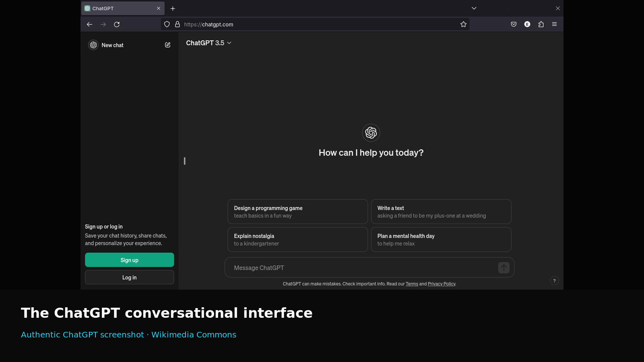Click the green Sign up button
The width and height of the screenshot is (644, 362).
point(129,260)
